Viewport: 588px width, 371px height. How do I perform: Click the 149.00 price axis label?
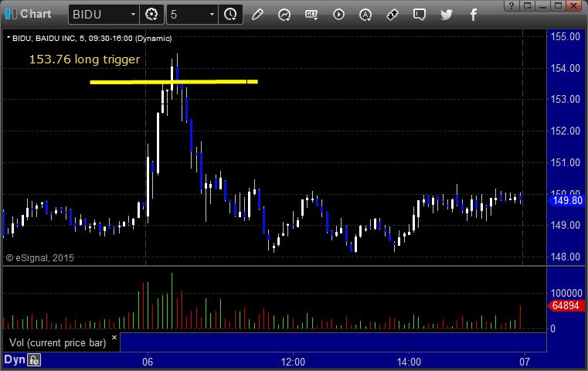[x=565, y=225]
